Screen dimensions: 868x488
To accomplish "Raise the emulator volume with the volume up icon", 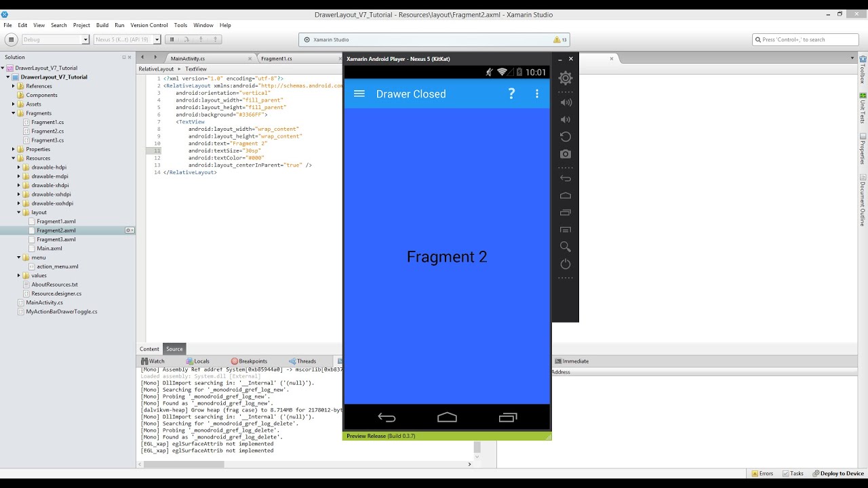I will (x=566, y=102).
